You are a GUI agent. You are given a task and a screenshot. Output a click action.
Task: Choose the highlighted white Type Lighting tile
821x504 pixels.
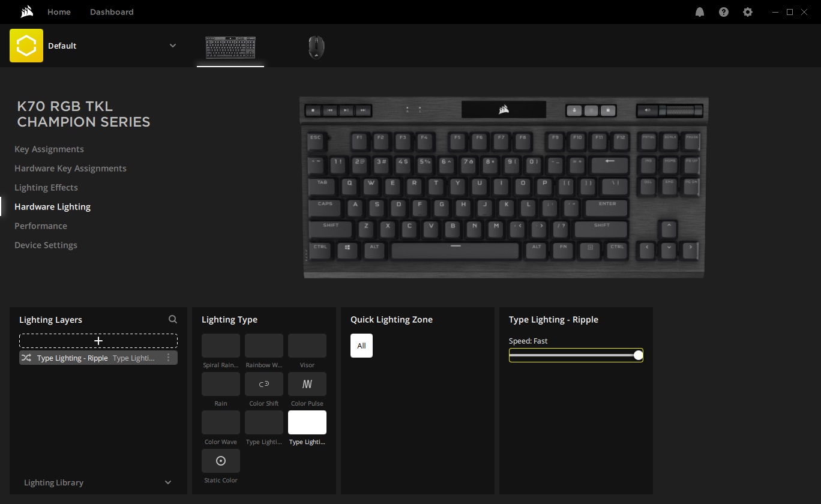point(307,422)
